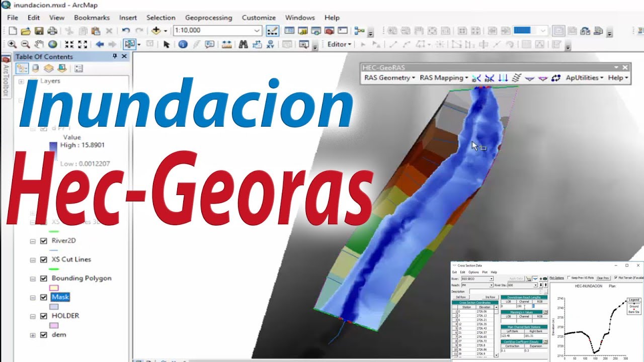644x362 pixels.
Task: Open the Customize menu
Action: pos(259,18)
